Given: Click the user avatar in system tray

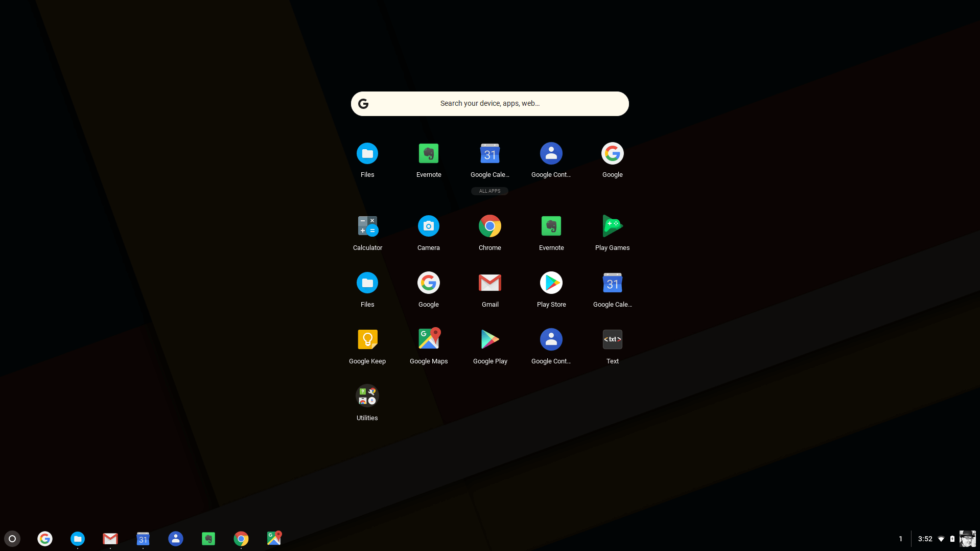Looking at the screenshot, I should click(968, 539).
